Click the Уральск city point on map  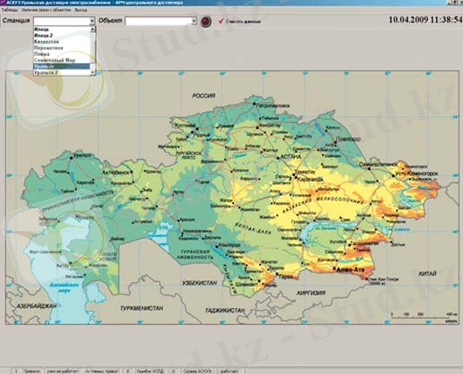(71, 158)
